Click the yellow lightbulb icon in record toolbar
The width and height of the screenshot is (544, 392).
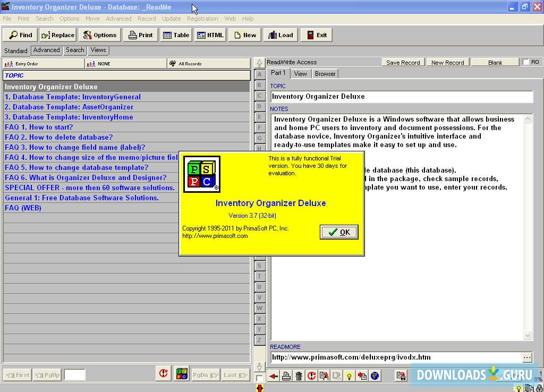tap(350, 376)
